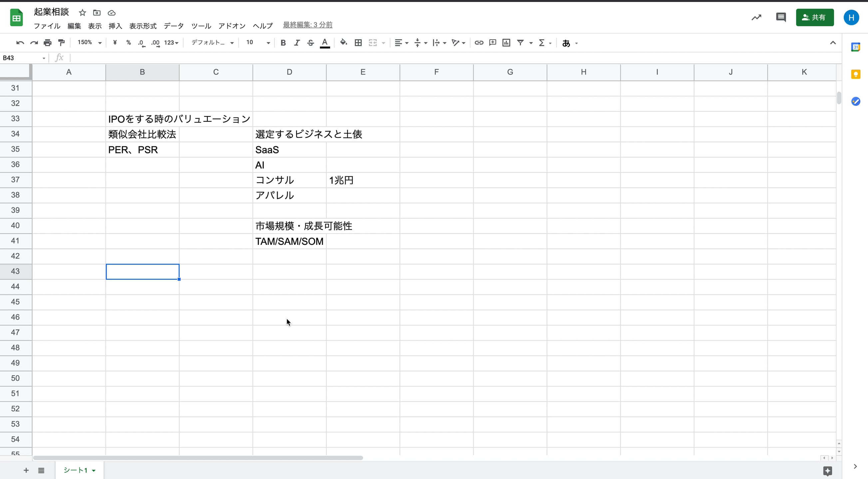Open the デフォルト font family dropdown
868x479 pixels.
(x=212, y=43)
